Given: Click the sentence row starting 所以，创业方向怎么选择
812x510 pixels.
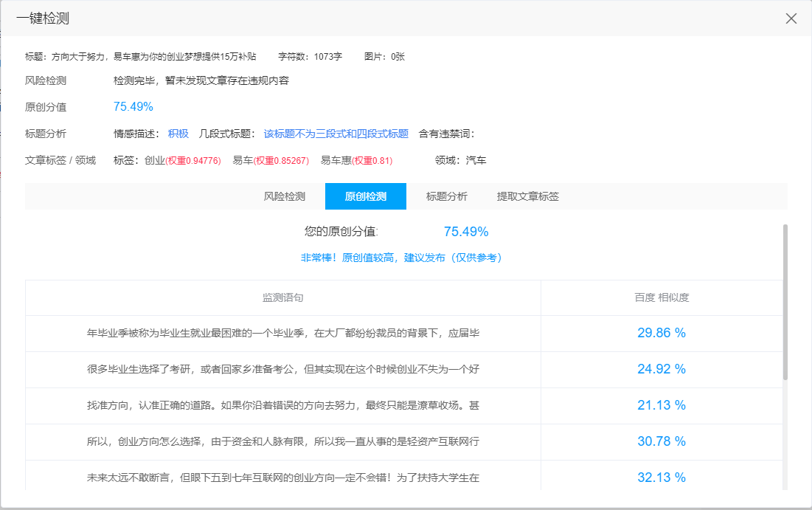Looking at the screenshot, I should [282, 441].
